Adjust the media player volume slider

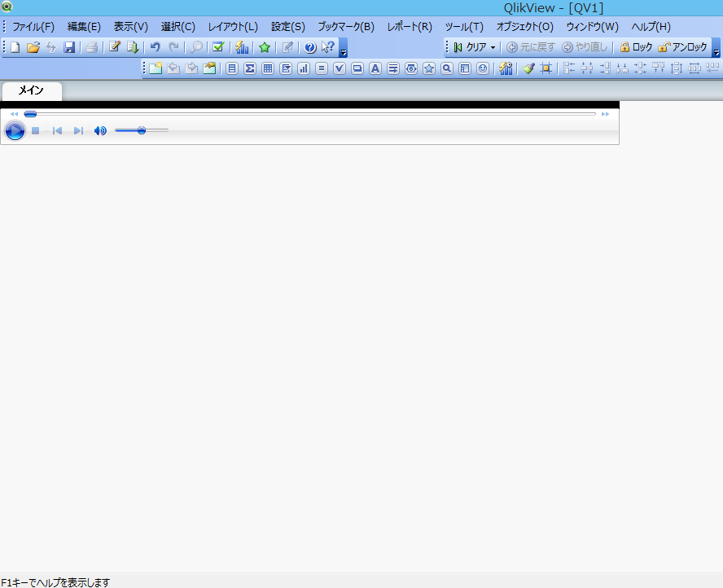click(142, 130)
